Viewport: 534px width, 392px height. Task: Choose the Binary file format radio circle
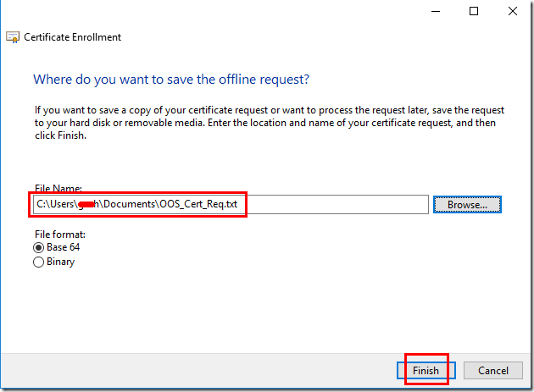click(38, 262)
